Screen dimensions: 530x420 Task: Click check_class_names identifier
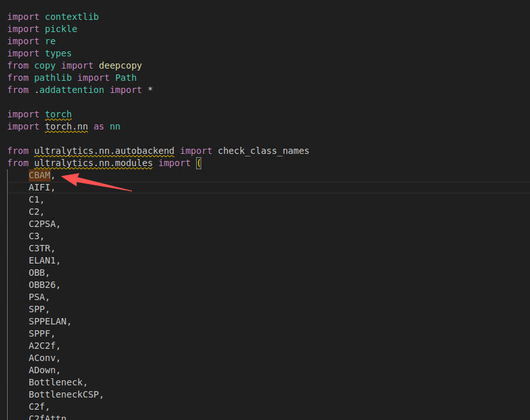(263, 151)
